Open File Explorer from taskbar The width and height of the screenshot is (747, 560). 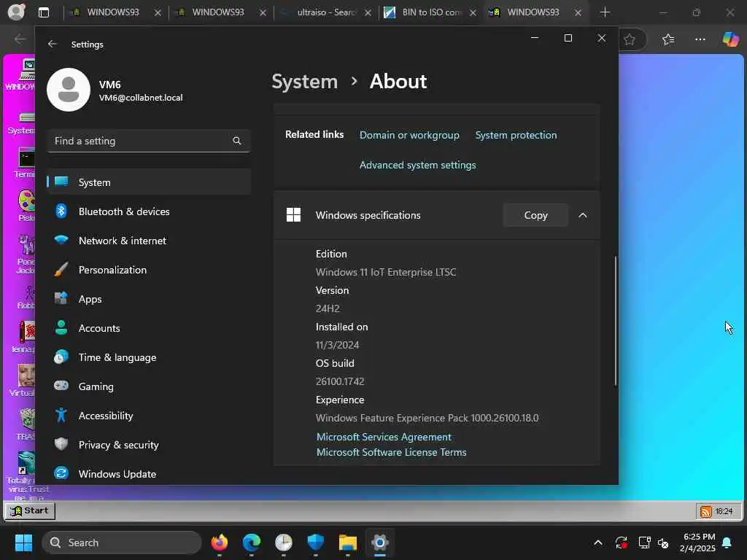coord(348,542)
